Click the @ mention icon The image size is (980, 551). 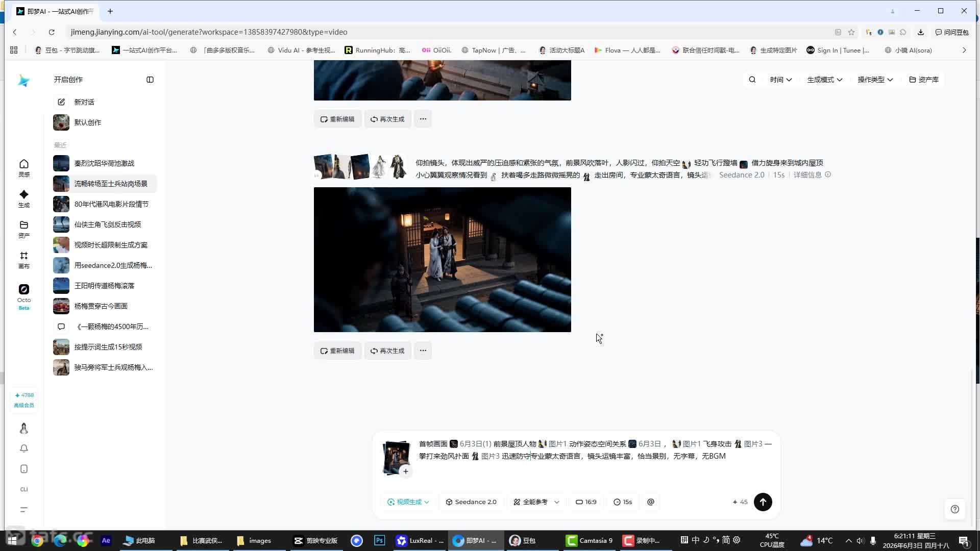click(x=651, y=502)
